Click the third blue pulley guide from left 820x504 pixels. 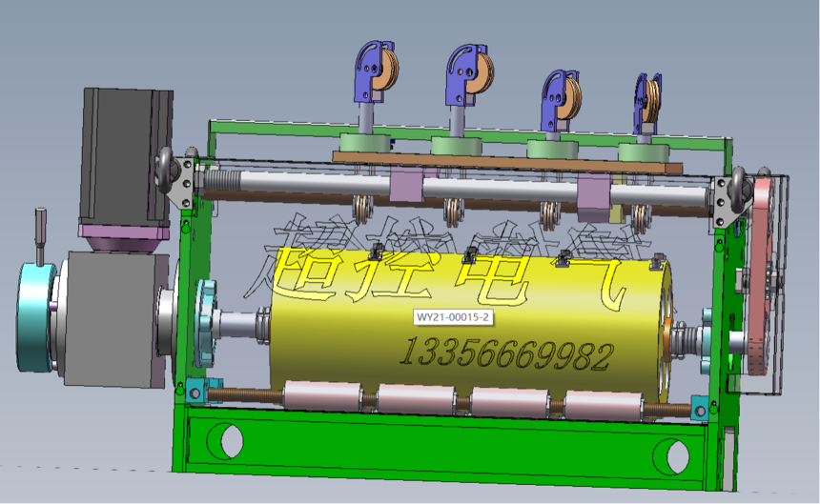click(x=556, y=100)
